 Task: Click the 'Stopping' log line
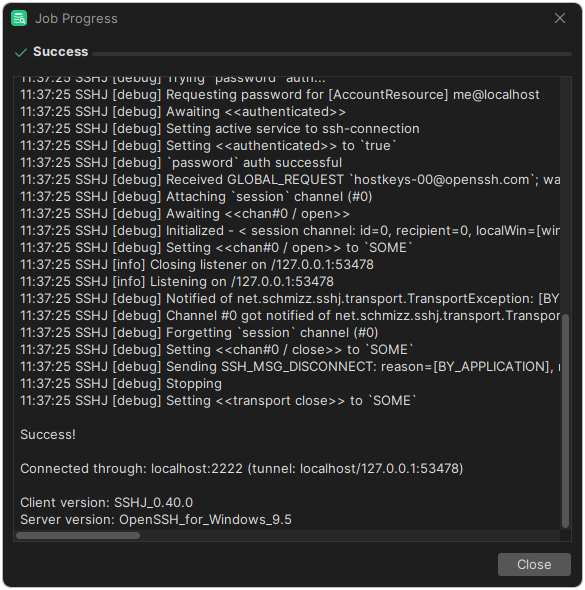click(x=121, y=383)
